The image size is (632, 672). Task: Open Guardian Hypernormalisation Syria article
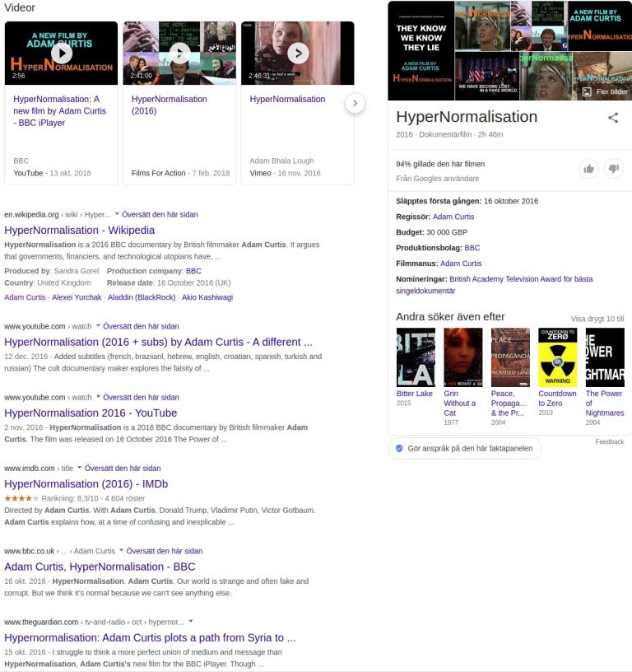[150, 637]
